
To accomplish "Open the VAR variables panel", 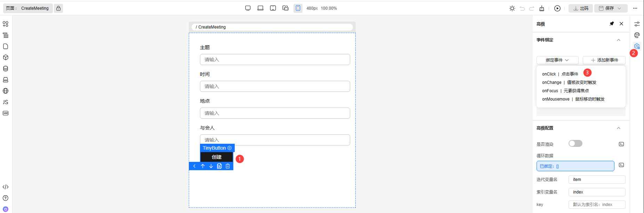I will tap(6, 113).
